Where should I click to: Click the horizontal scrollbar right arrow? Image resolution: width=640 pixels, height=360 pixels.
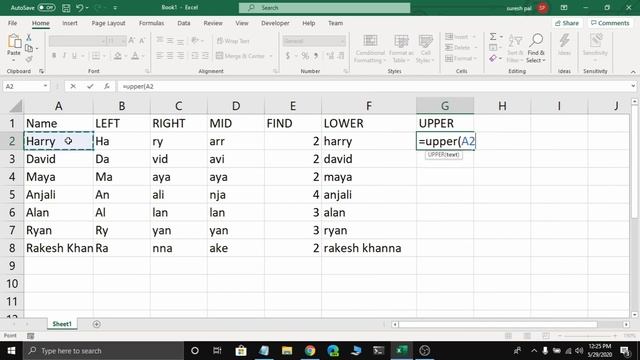626,324
